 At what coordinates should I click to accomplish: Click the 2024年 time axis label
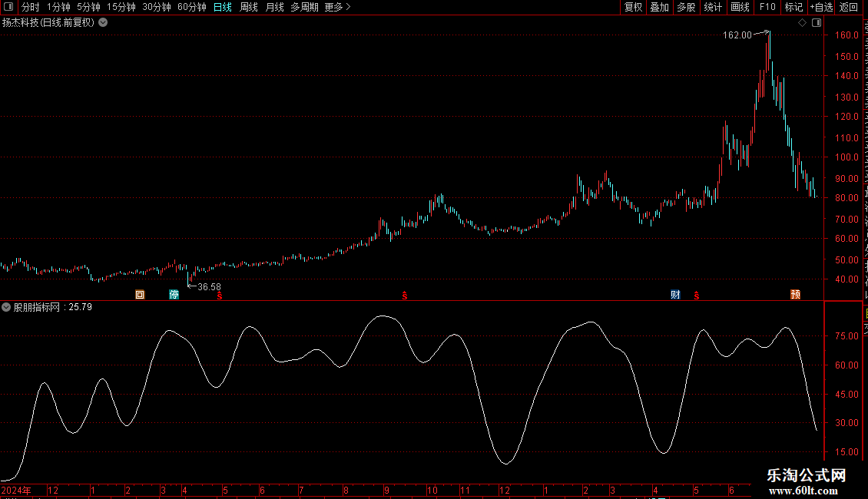[16, 491]
